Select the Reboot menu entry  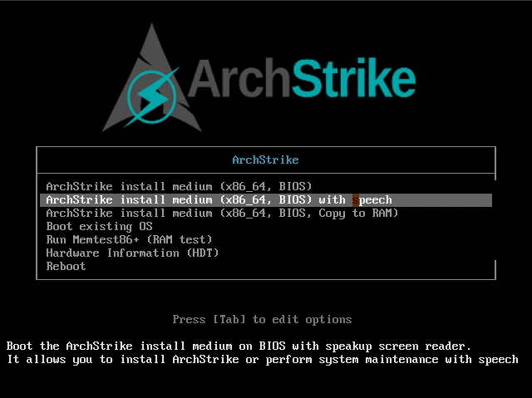(x=66, y=266)
